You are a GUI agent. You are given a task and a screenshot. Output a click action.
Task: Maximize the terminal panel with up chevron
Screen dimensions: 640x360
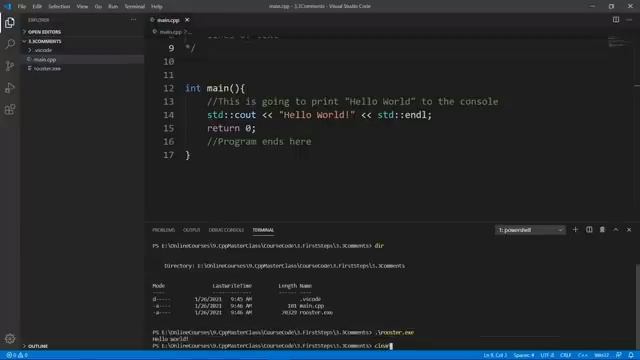(616, 230)
